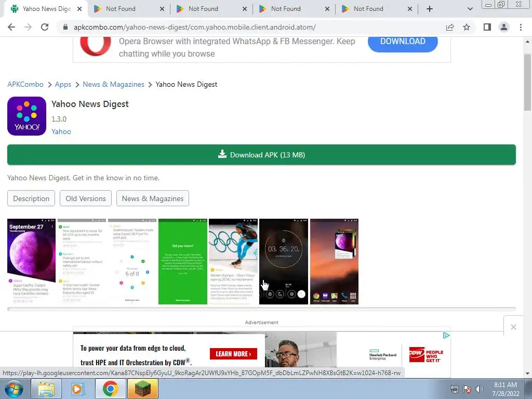Open the Yahoo developer link
The image size is (532, 399).
point(61,131)
